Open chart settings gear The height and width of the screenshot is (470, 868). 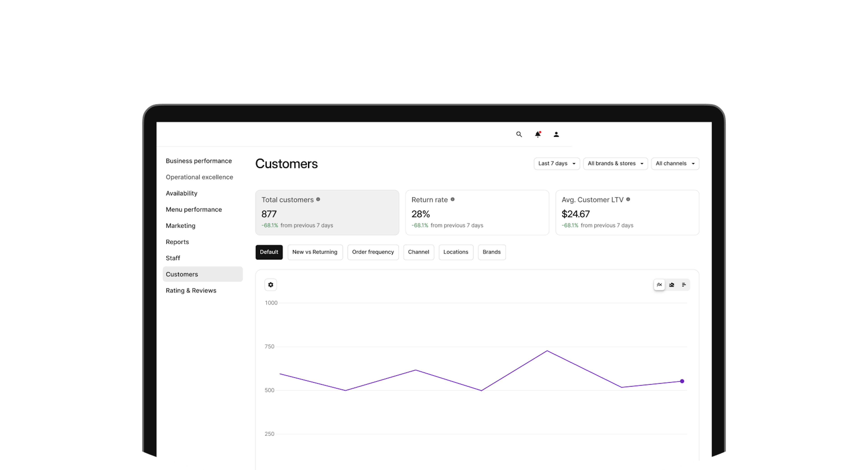[271, 285]
